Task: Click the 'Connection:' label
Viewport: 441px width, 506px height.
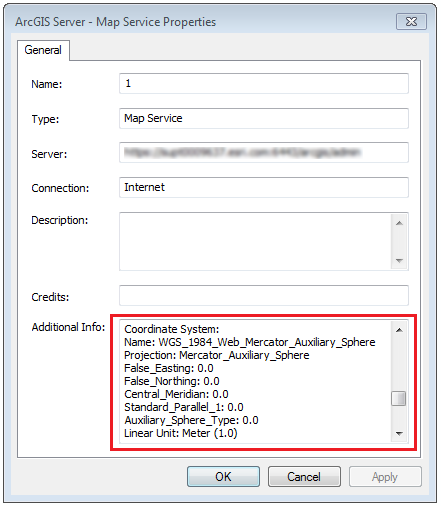Action: coord(60,188)
